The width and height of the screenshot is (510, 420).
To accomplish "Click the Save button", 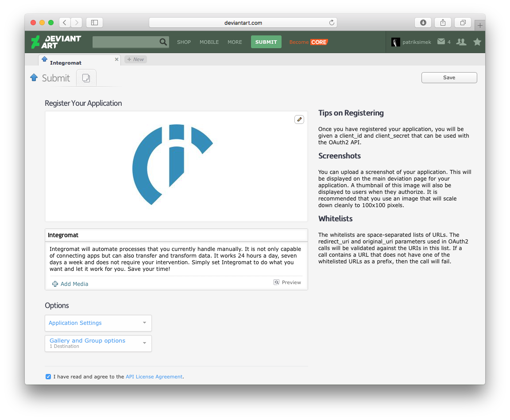I will click(449, 77).
